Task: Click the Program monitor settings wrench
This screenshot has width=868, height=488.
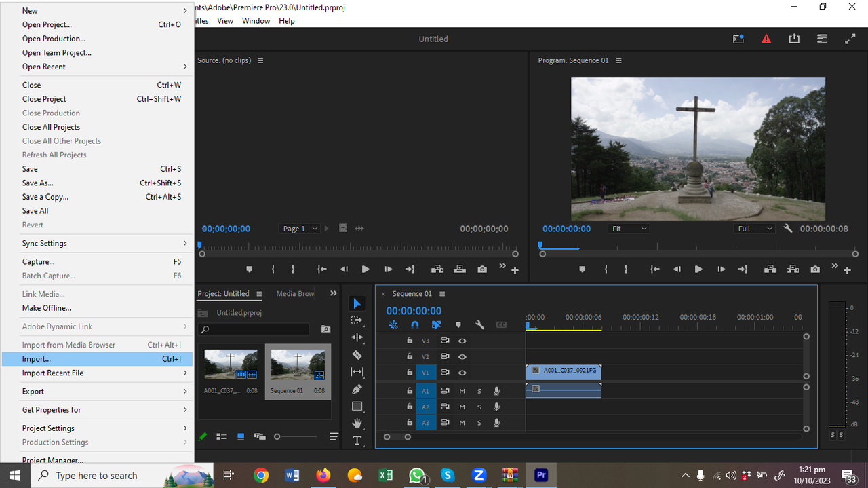Action: [x=788, y=229]
